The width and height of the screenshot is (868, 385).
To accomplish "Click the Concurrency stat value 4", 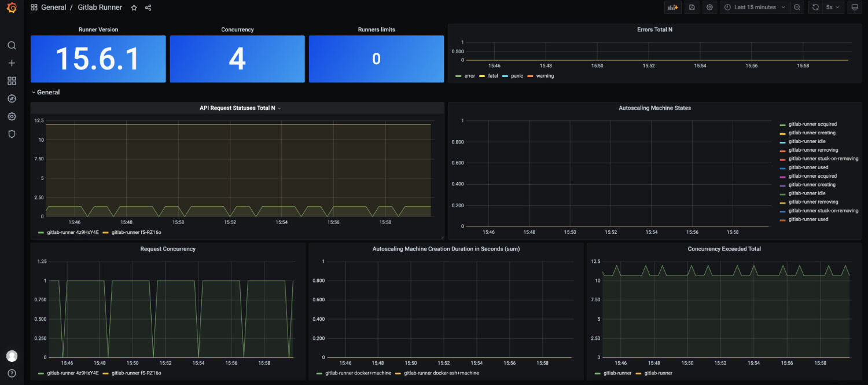I will click(x=237, y=58).
